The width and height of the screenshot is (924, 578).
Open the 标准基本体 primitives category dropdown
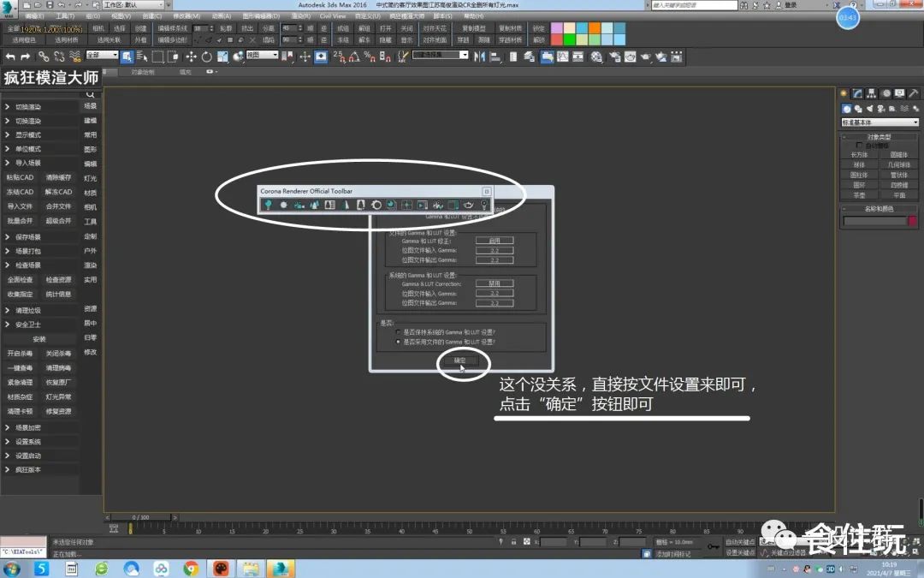click(x=880, y=122)
